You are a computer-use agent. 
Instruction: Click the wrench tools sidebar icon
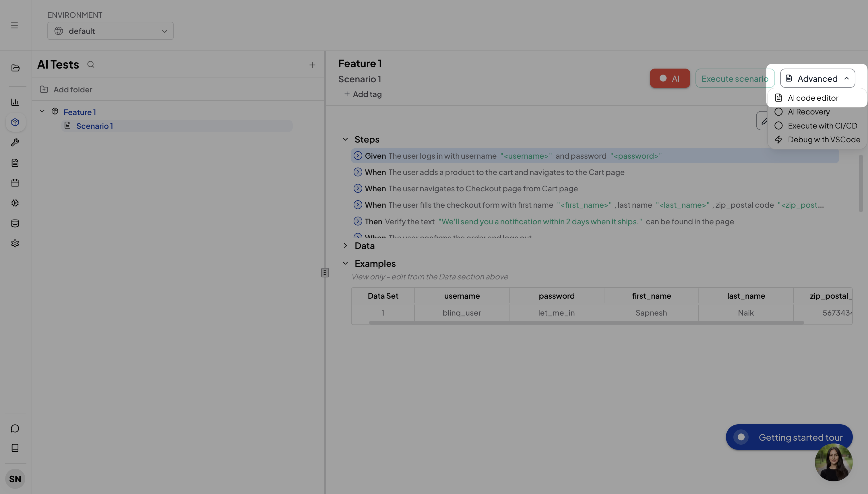[15, 143]
